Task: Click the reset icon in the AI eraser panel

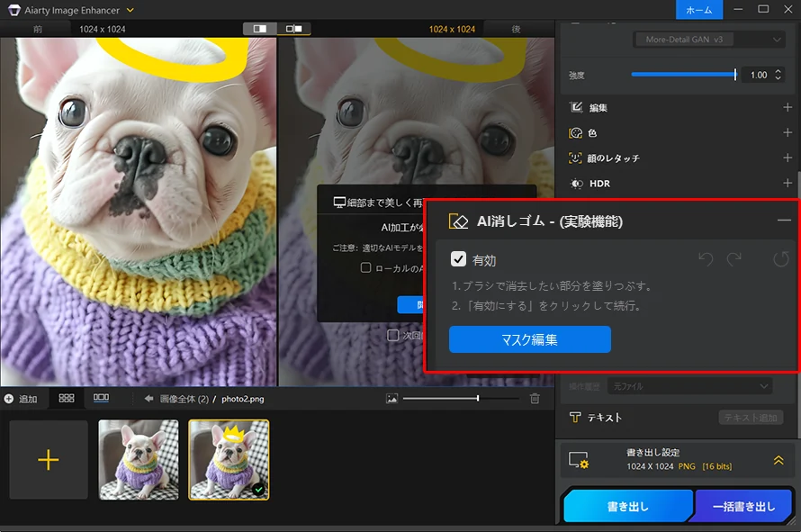Action: (781, 259)
